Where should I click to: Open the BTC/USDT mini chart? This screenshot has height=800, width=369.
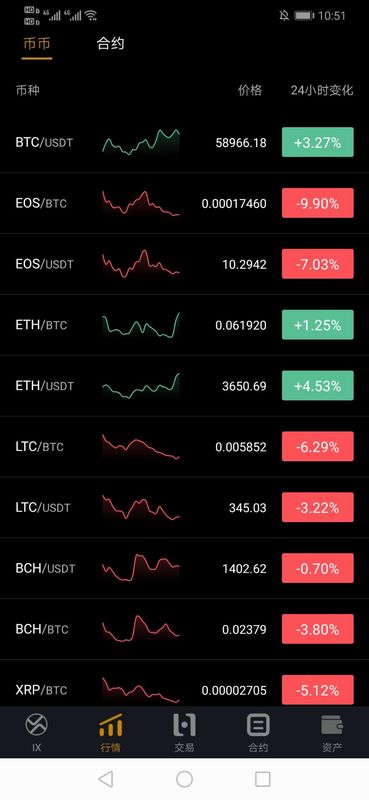[x=141, y=142]
